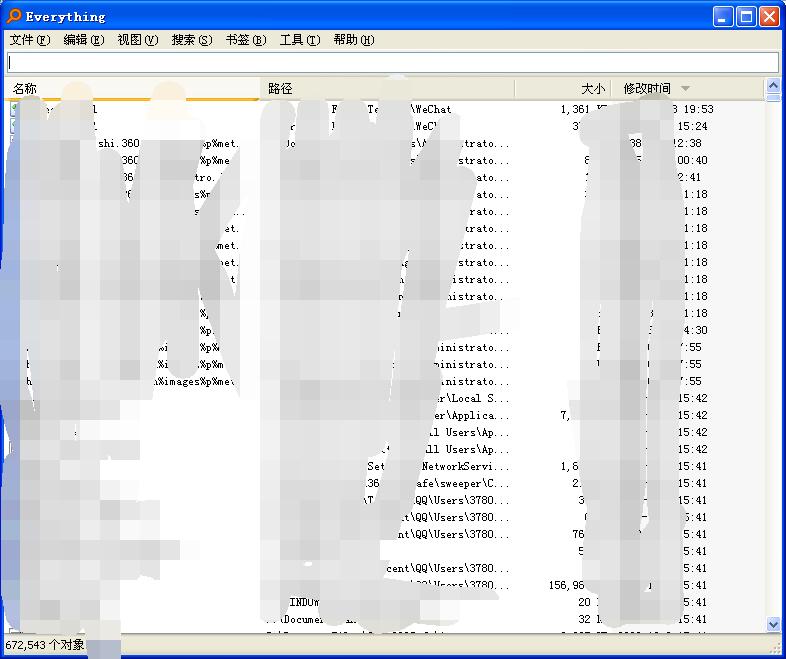Click the vertical scrollbar up arrow

[x=773, y=87]
